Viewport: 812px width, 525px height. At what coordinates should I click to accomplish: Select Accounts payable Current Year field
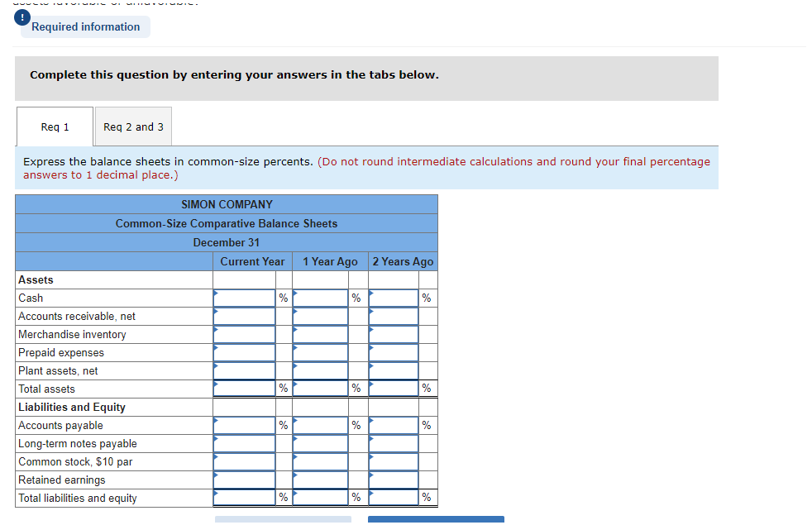point(245,426)
